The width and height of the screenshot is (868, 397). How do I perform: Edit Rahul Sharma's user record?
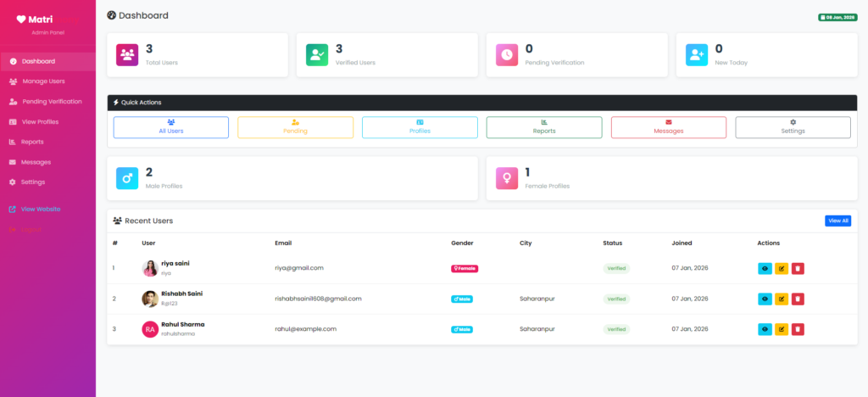point(781,329)
